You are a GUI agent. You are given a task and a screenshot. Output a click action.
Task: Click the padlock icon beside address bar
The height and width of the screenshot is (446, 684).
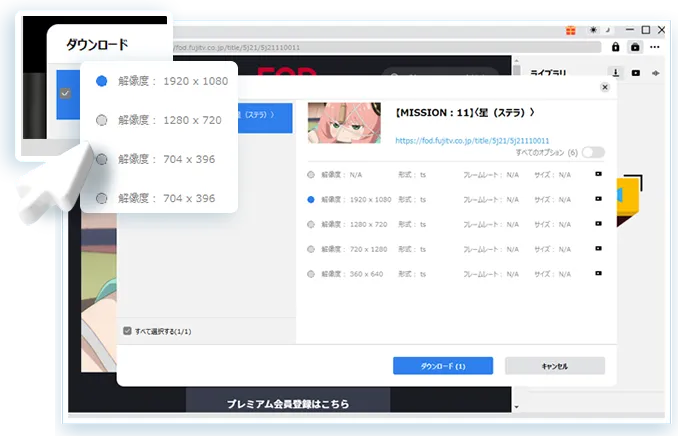(x=616, y=47)
